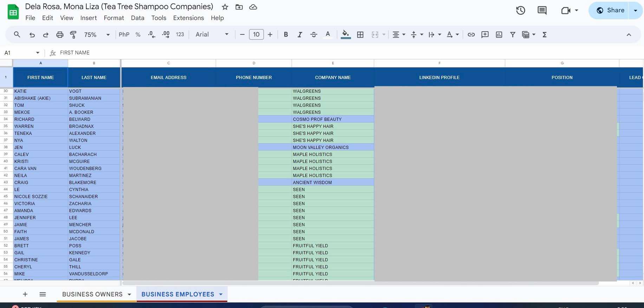The height and width of the screenshot is (308, 644).
Task: Toggle italic formatting
Action: pos(300,34)
